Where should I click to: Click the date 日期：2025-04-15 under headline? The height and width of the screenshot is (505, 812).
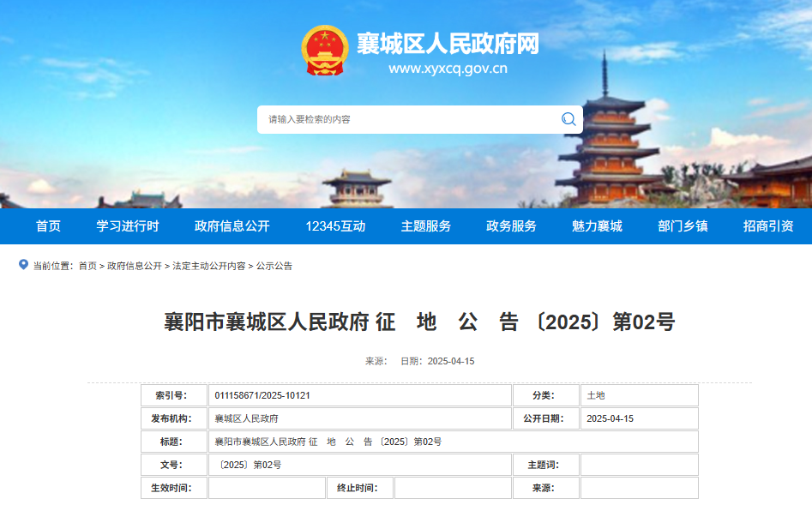pos(437,361)
